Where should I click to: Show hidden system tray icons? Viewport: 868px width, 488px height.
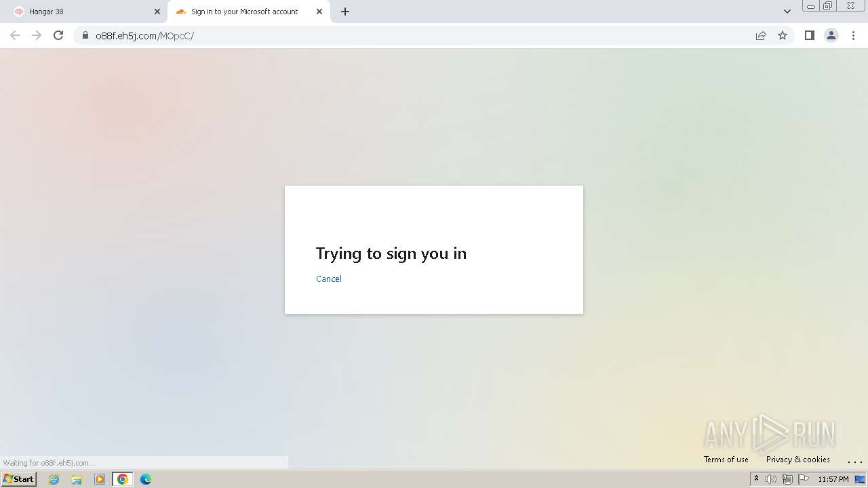[756, 479]
